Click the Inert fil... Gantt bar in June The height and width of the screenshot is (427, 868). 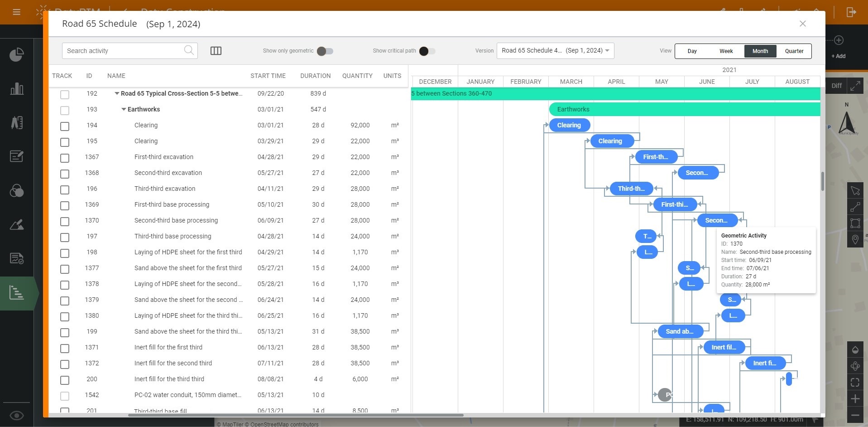pyautogui.click(x=724, y=347)
